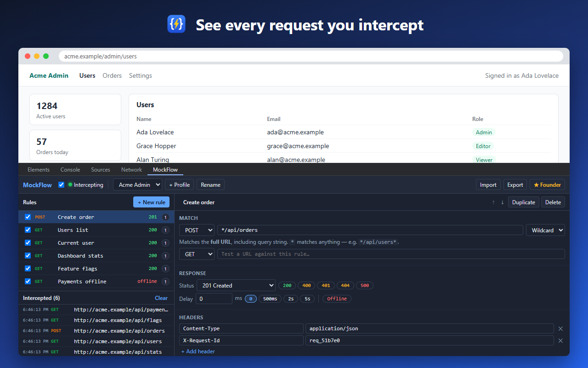Clear the intercepted requests list
This screenshot has height=368, width=588.
[161, 298]
